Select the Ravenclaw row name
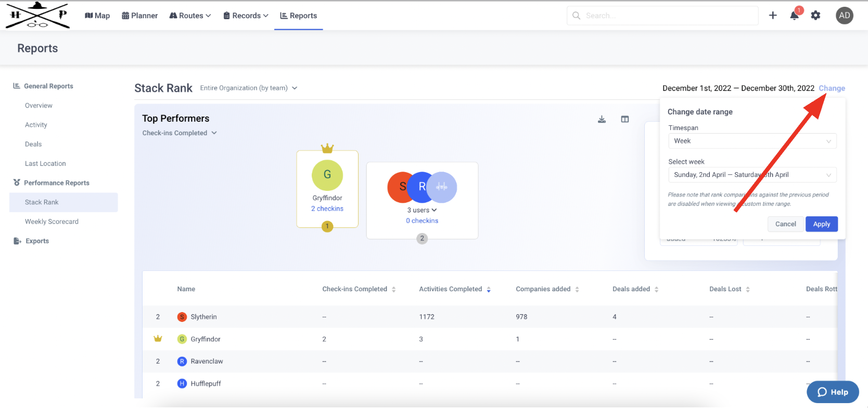This screenshot has height=414, width=868. [x=207, y=361]
